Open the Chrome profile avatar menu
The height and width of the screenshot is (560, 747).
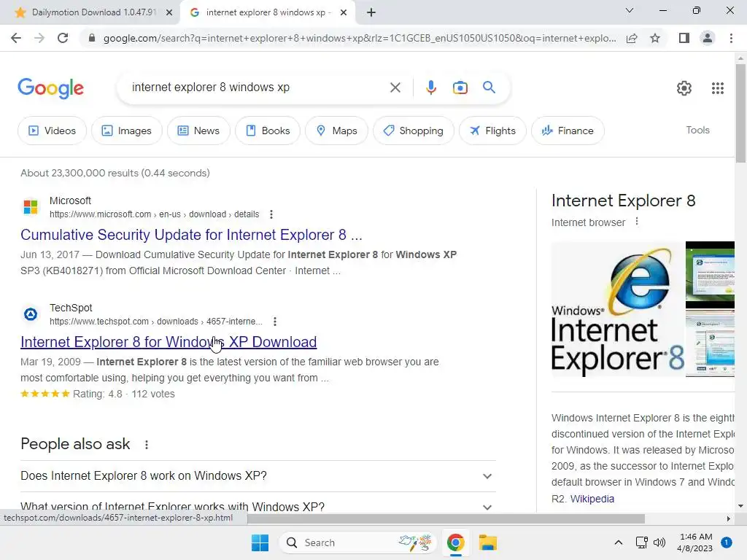[x=708, y=38]
